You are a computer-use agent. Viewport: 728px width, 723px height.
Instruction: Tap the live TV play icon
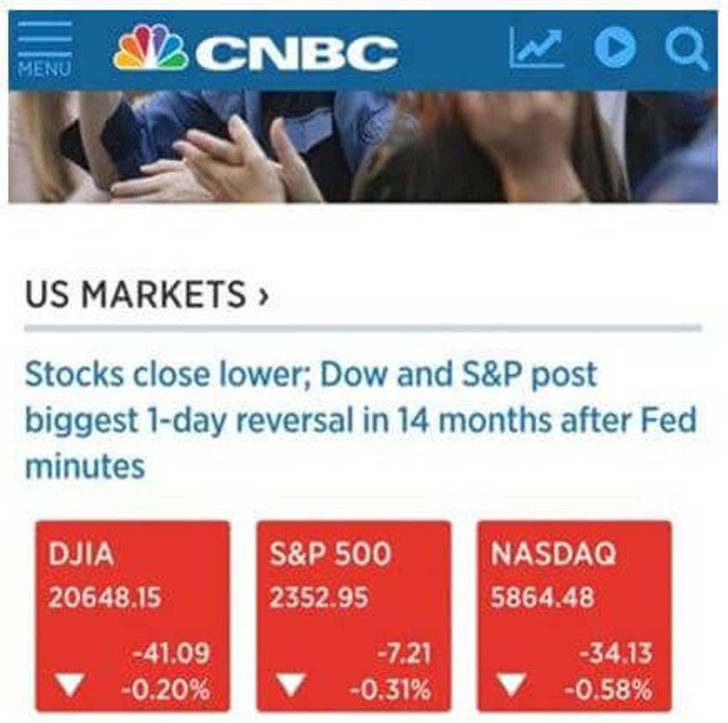[x=615, y=47]
